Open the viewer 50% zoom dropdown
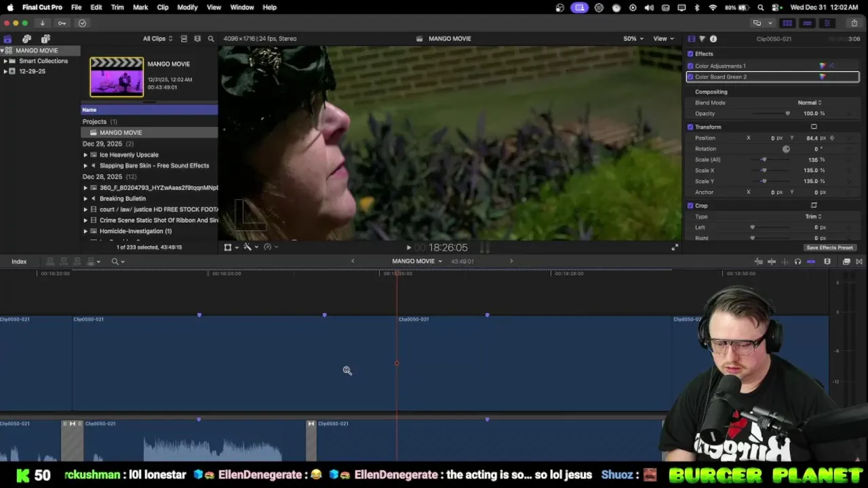 pyautogui.click(x=633, y=39)
